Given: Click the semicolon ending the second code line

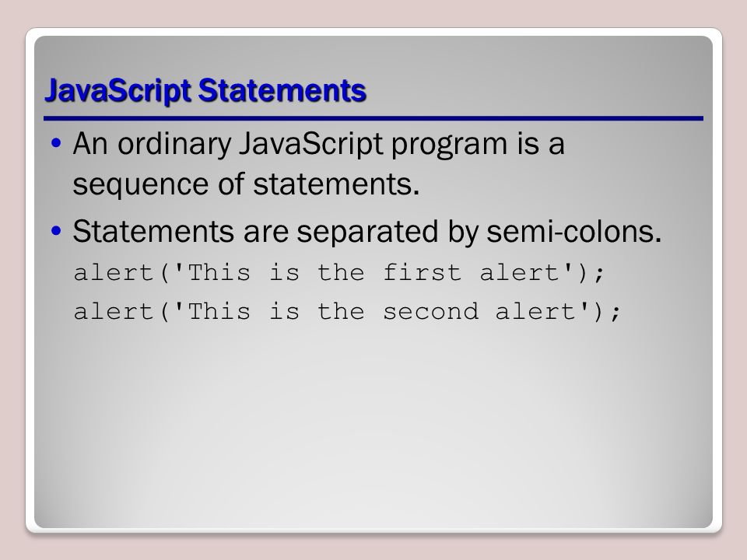Looking at the screenshot, I should pos(615,313).
